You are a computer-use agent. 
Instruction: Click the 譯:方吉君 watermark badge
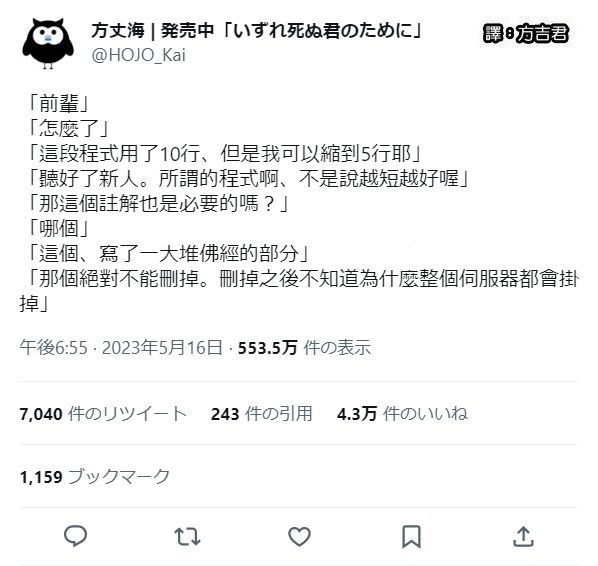pos(526,34)
